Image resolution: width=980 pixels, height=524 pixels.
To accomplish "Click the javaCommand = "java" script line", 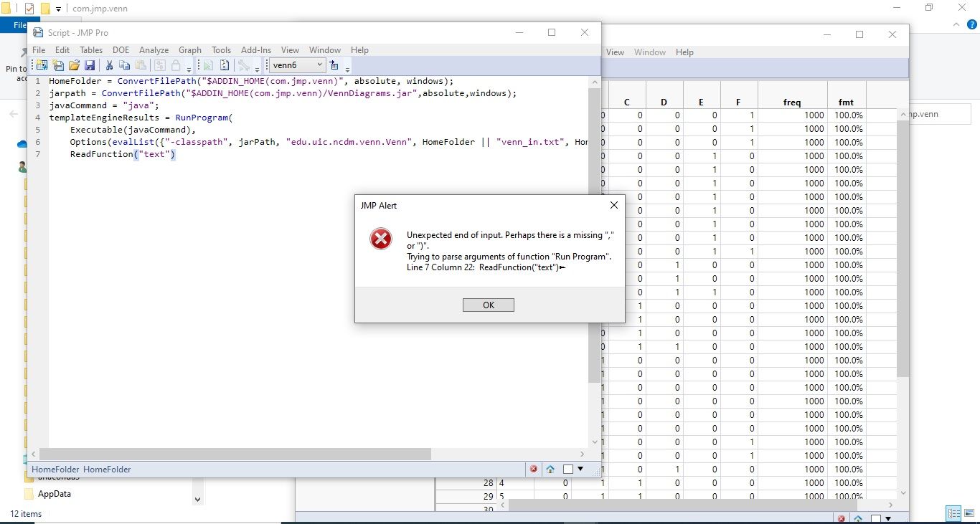I will 104,105.
